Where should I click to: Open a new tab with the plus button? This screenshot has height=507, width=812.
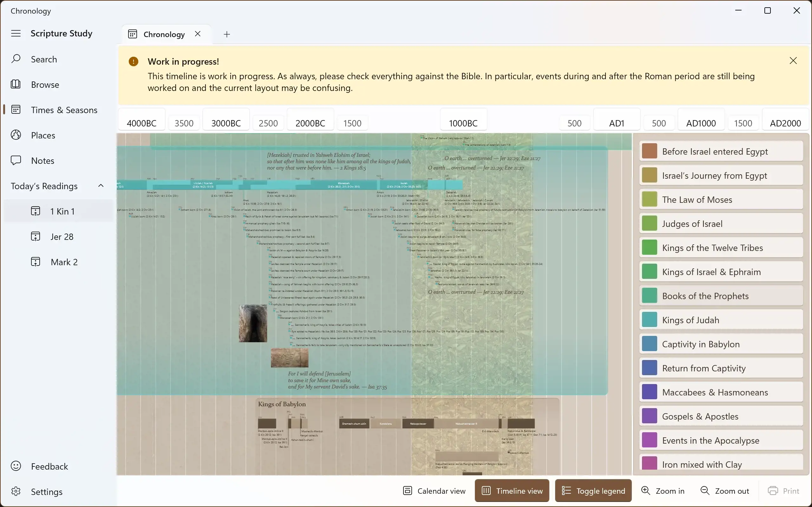(227, 34)
